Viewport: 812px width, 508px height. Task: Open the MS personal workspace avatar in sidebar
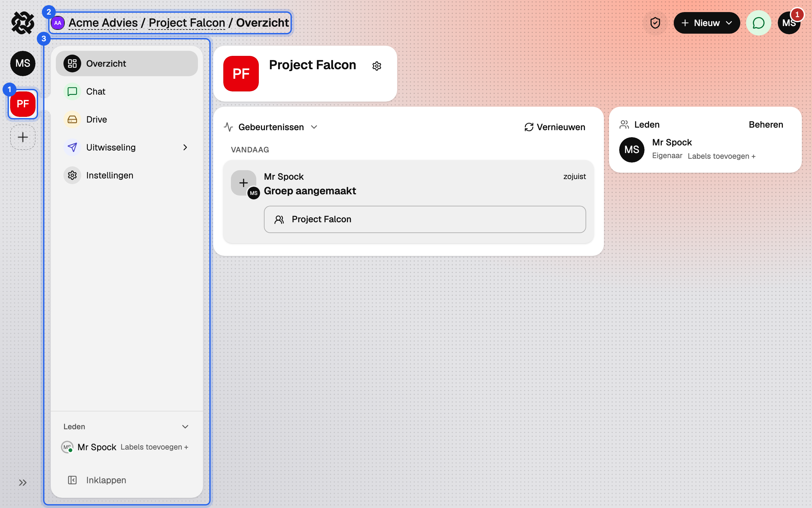pyautogui.click(x=23, y=63)
